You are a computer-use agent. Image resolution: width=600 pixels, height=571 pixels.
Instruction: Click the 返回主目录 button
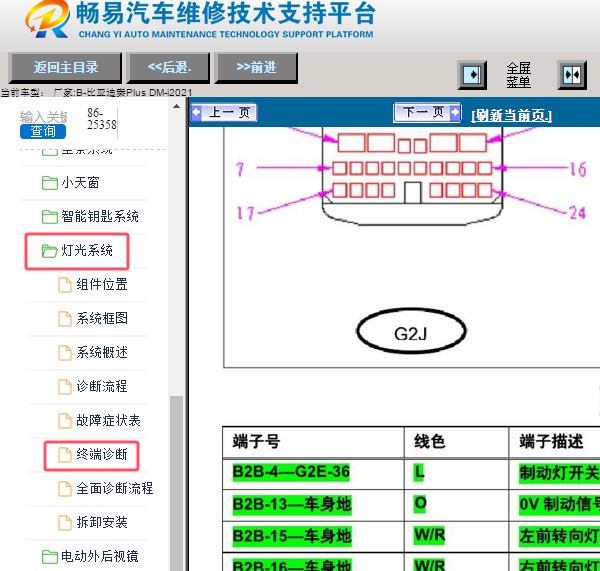tap(65, 68)
